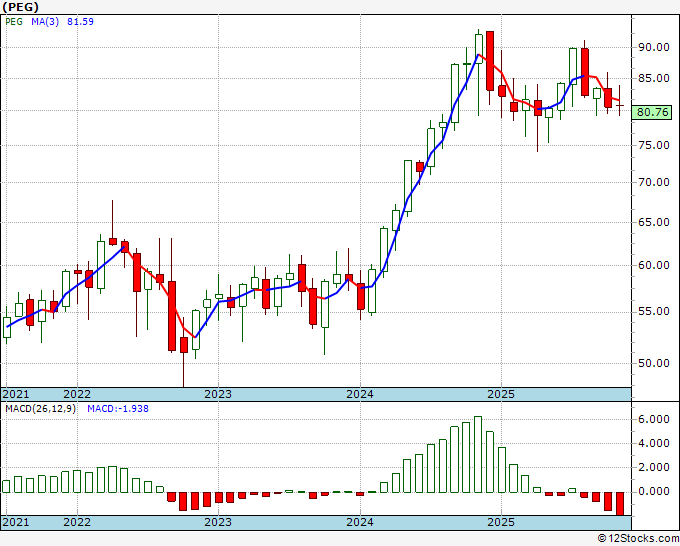Click 2023 on the MACD time axis
The image size is (680, 546).
tap(218, 522)
